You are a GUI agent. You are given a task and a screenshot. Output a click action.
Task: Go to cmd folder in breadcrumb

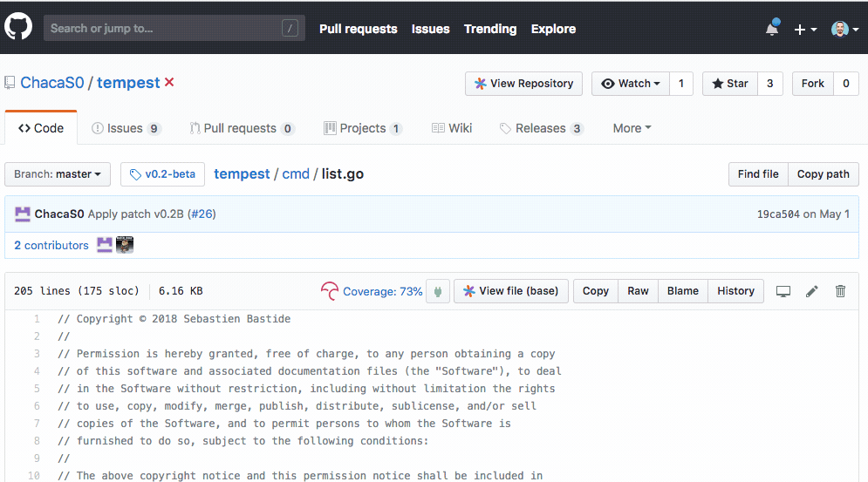tap(296, 173)
